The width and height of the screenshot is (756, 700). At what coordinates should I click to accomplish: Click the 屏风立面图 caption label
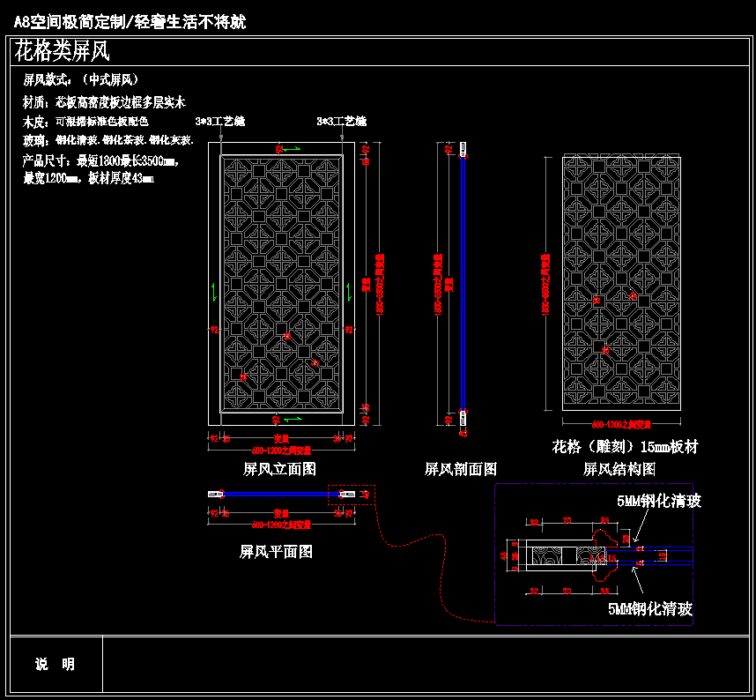(x=279, y=469)
